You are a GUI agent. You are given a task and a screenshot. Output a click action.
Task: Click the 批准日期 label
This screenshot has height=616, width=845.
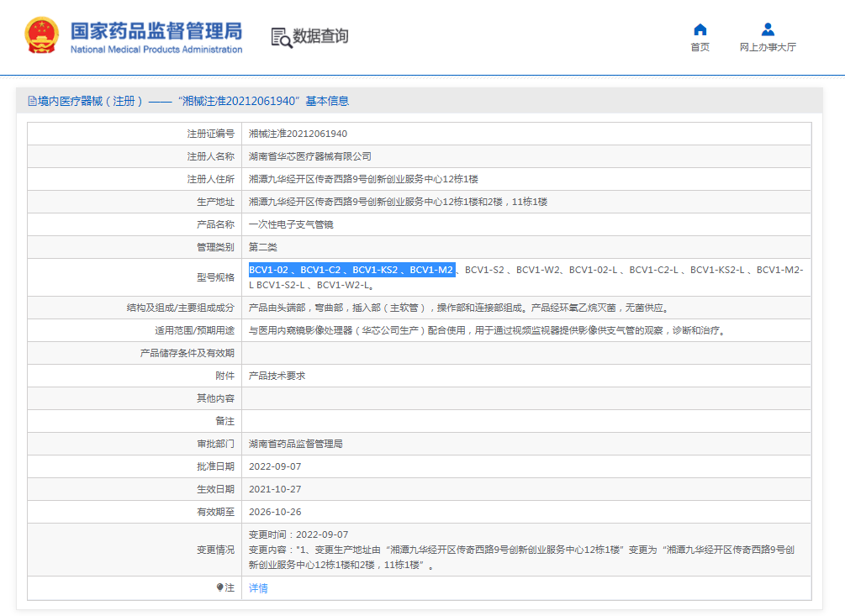click(215, 466)
